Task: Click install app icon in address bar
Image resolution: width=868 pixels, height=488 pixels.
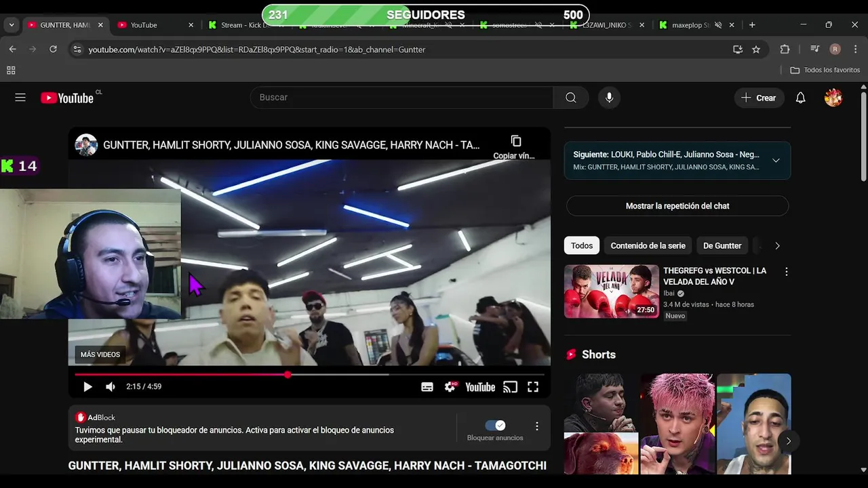Action: click(738, 49)
